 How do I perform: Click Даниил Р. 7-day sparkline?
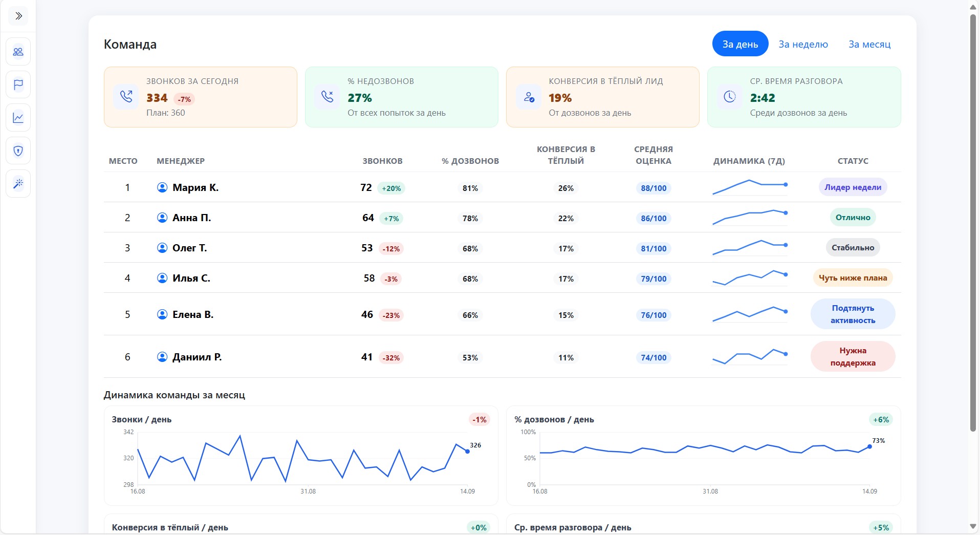click(x=750, y=357)
